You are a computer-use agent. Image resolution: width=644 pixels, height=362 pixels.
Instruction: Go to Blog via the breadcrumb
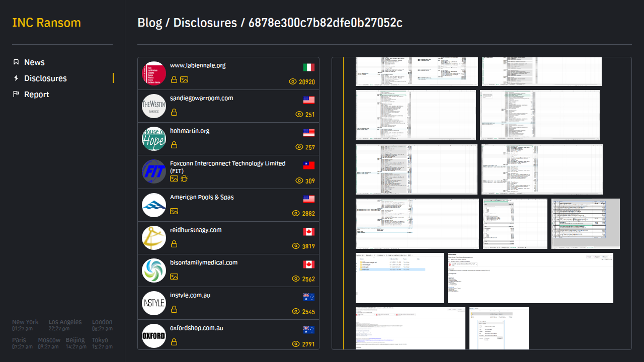click(149, 23)
